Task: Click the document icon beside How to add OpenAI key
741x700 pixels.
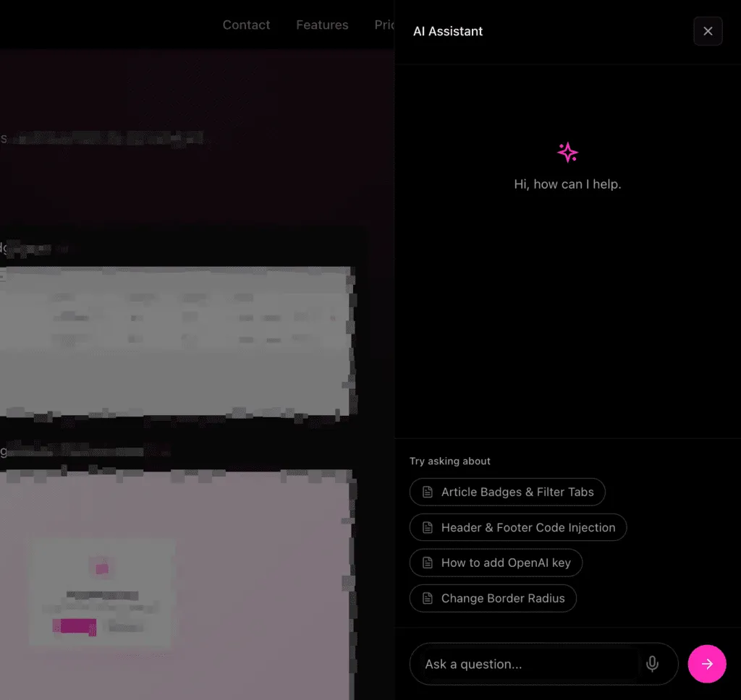Action: click(427, 563)
